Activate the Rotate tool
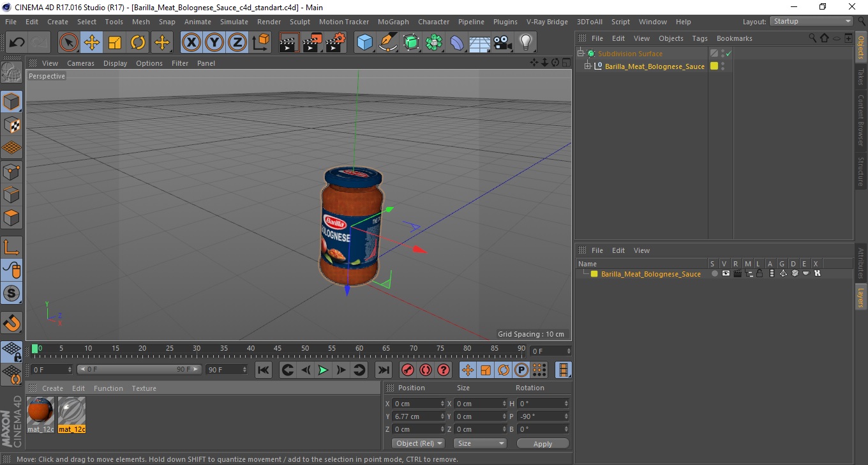The width and height of the screenshot is (868, 465). coord(138,43)
